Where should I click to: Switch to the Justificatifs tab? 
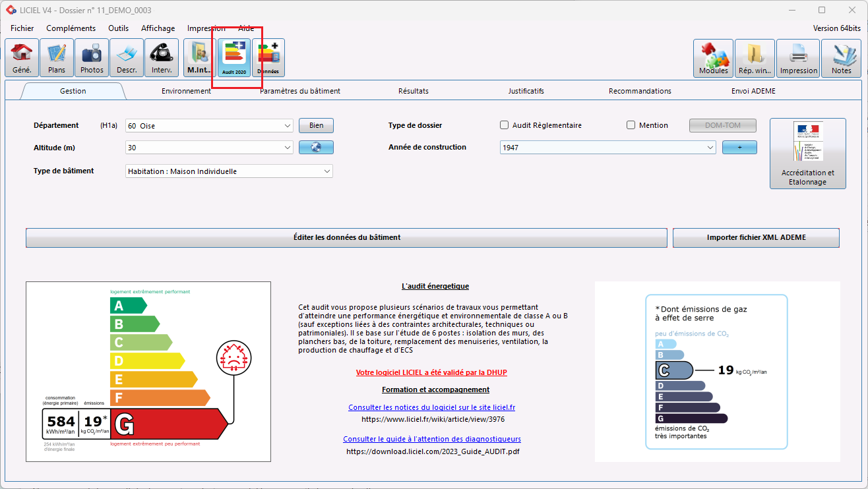(526, 91)
